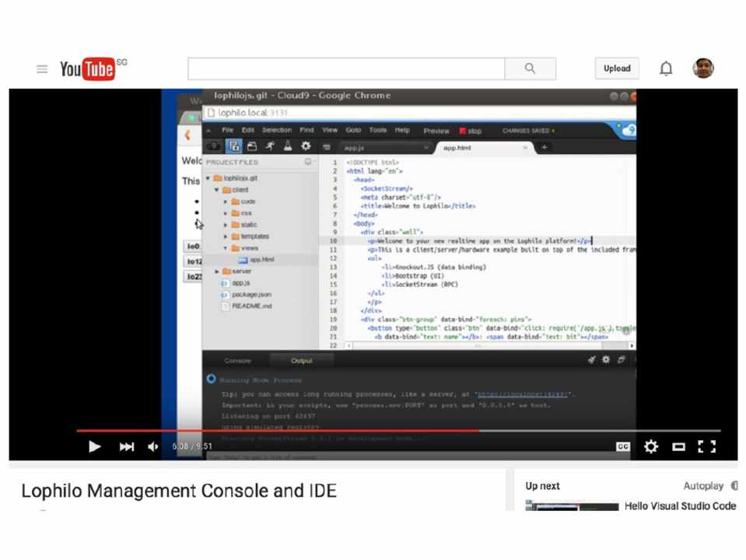Seek on the red video progress bar
The width and height of the screenshot is (746, 560).
[311, 430]
